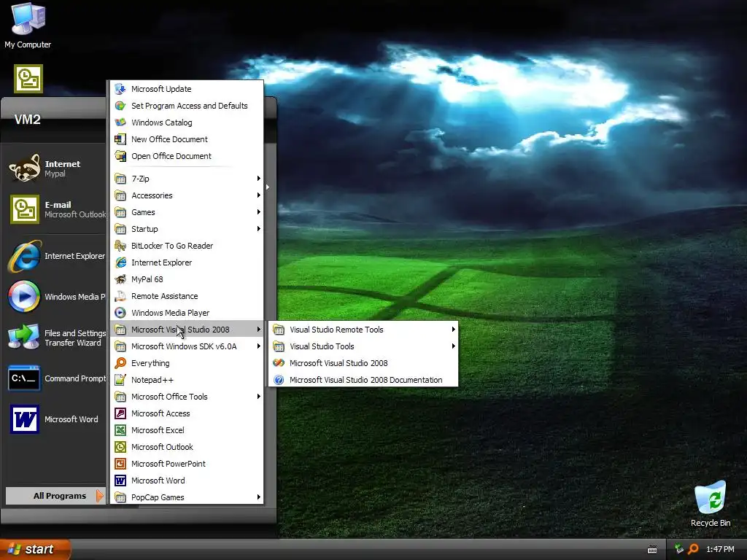Click the Visual Studio 2008 Documentation help icon
Viewport: 747px width, 560px height.
pyautogui.click(x=279, y=379)
